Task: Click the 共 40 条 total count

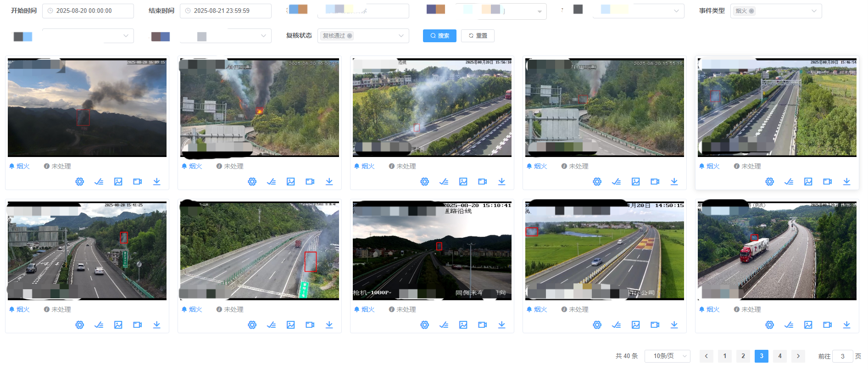Action: (x=627, y=356)
